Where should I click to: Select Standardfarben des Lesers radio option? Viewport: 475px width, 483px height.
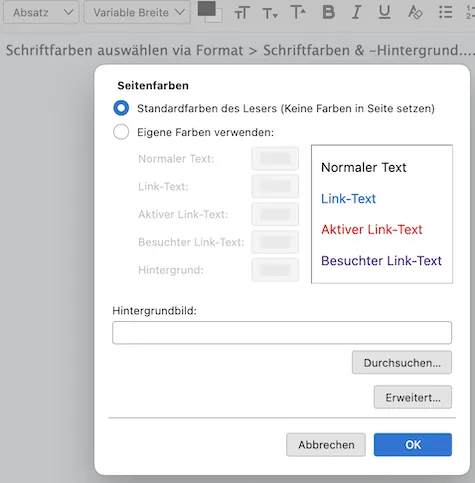coord(121,108)
